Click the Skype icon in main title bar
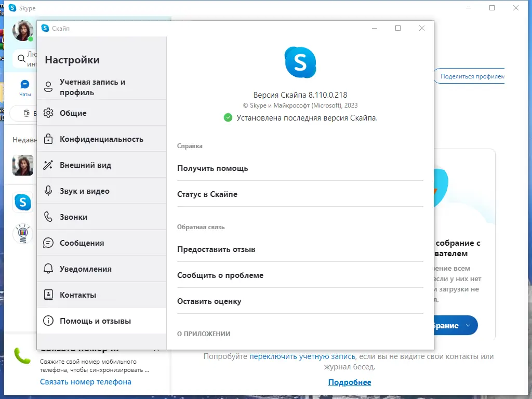Image resolution: width=532 pixels, height=399 pixels. [12, 8]
